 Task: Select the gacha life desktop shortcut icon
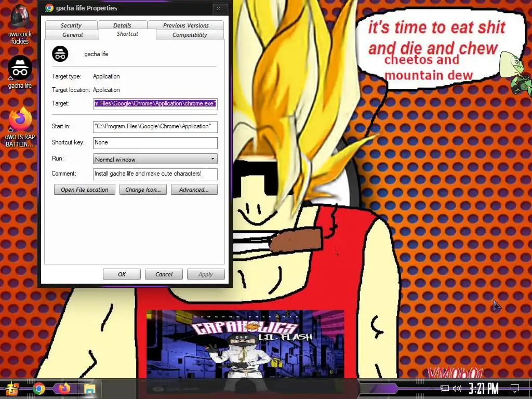point(20,72)
